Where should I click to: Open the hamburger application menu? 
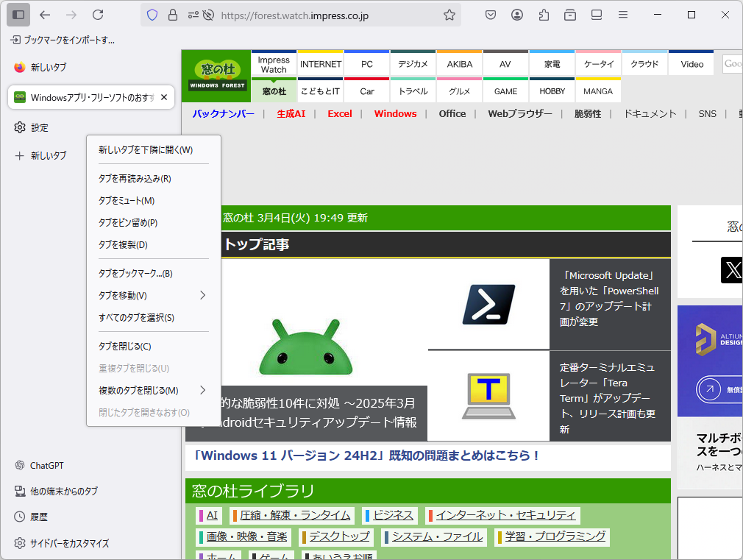[x=622, y=15]
